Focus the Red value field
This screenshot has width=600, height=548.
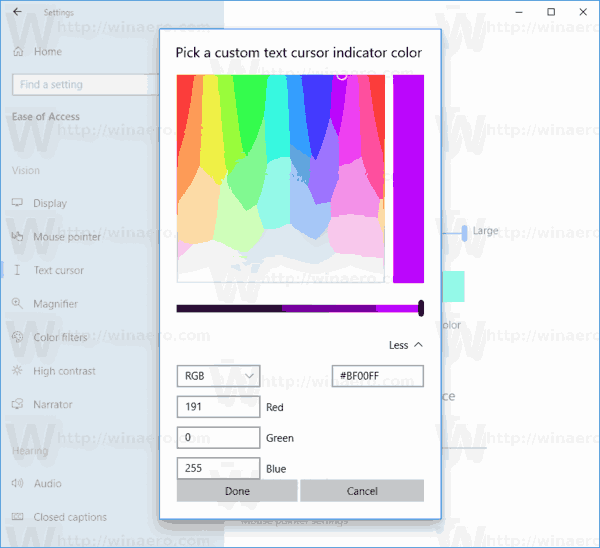click(218, 406)
